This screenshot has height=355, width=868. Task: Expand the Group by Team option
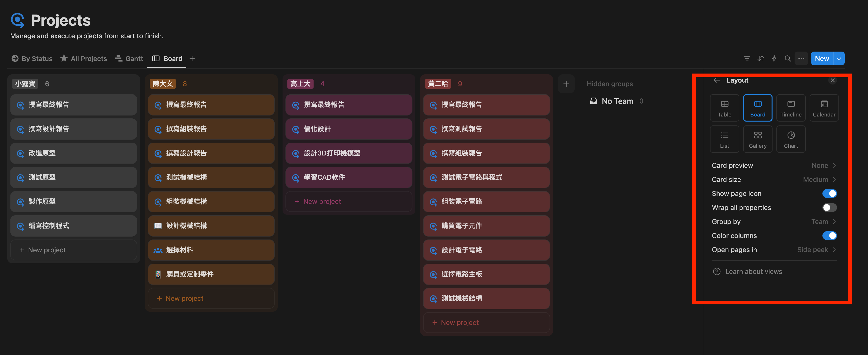(774, 222)
